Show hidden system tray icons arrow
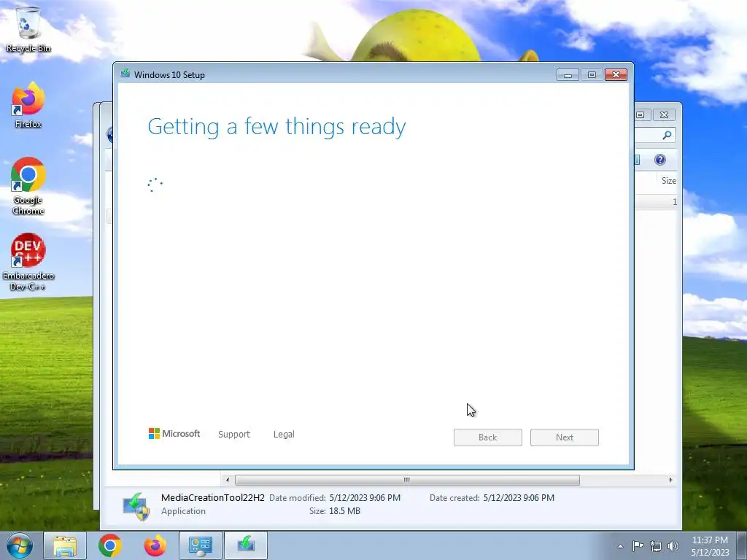 tap(620, 546)
